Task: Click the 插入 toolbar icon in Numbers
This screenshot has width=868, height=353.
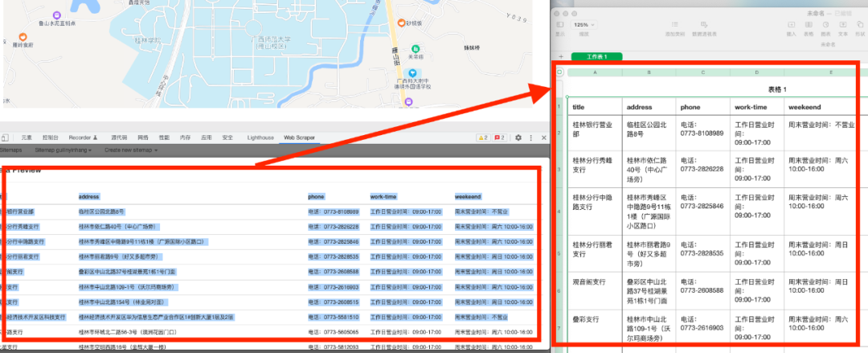Action: pos(791,25)
